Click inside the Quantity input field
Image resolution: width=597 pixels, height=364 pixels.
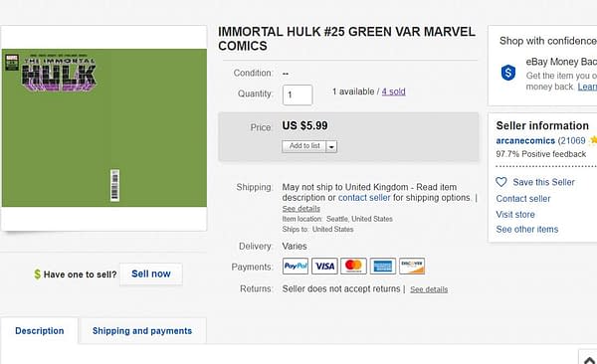[298, 94]
